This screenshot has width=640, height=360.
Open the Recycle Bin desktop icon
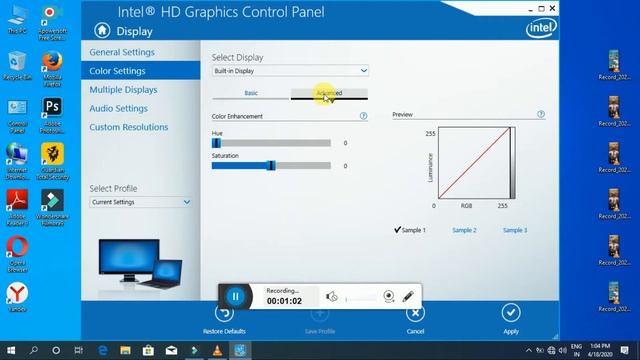[17, 65]
